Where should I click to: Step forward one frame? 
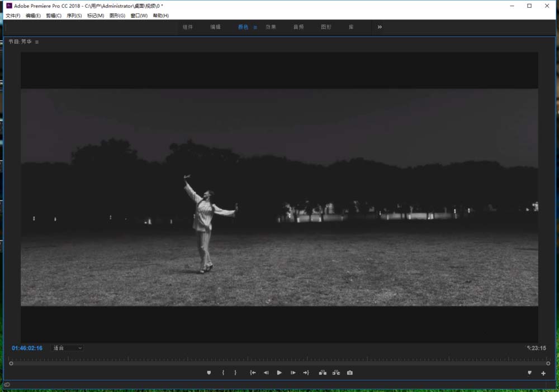coord(293,372)
